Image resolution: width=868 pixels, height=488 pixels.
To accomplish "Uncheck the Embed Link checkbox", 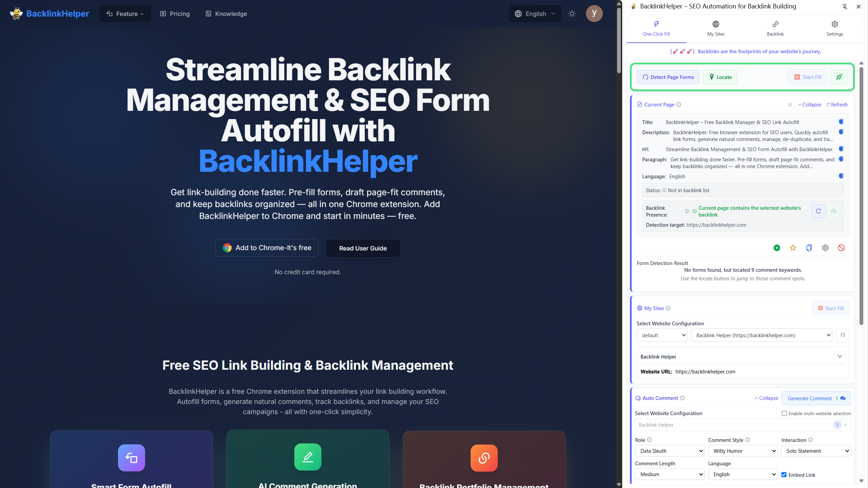I will [784, 474].
